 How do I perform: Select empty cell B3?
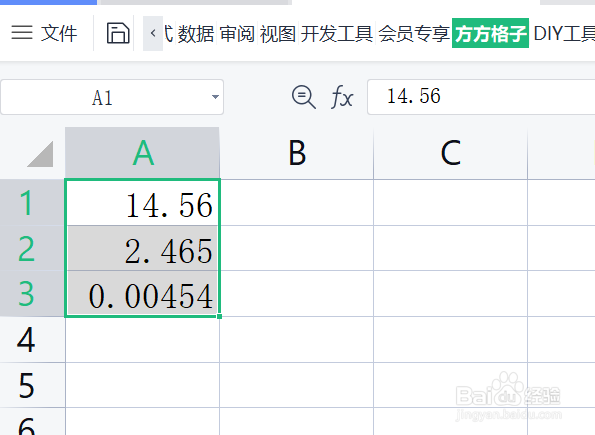point(297,293)
